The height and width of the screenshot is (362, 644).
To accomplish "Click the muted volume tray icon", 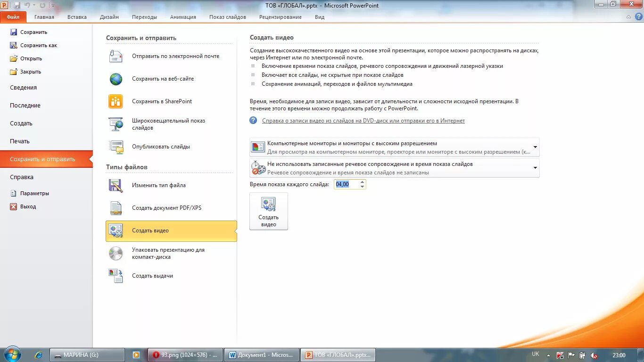I will pos(594,355).
